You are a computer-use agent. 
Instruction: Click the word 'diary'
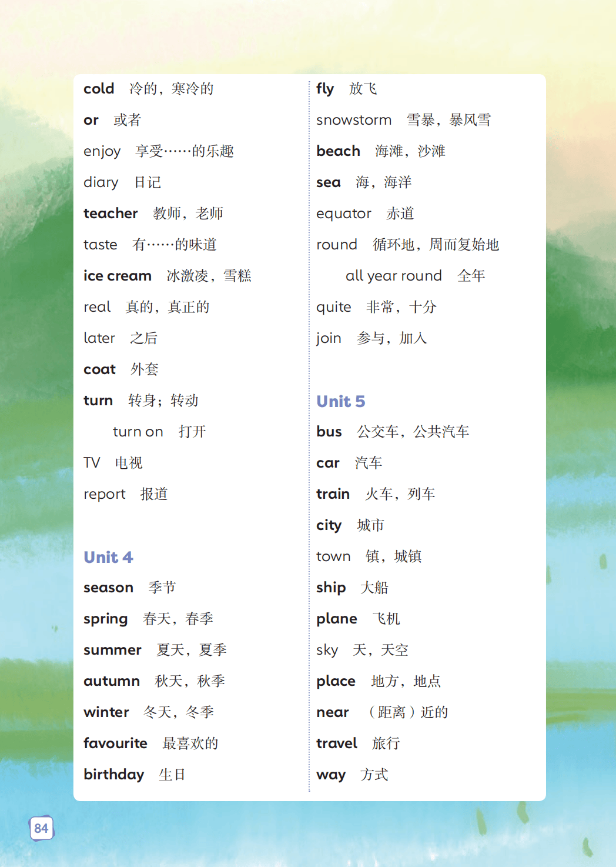point(101,182)
